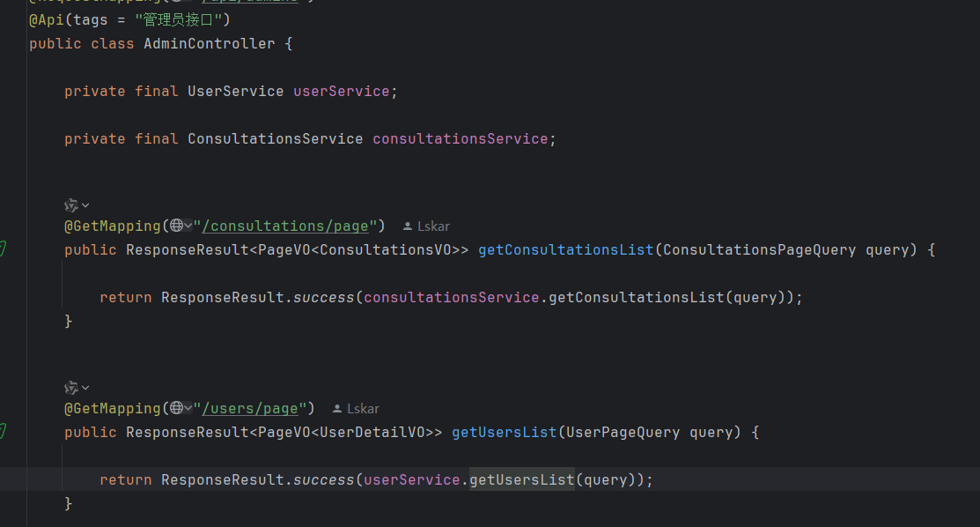
Task: Open the /users/page URL link
Action: (x=250, y=409)
